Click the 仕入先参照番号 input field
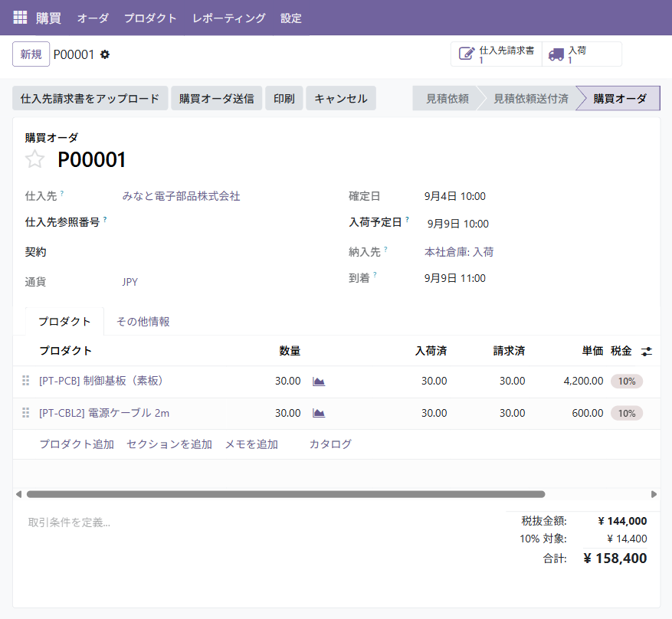 (223, 222)
